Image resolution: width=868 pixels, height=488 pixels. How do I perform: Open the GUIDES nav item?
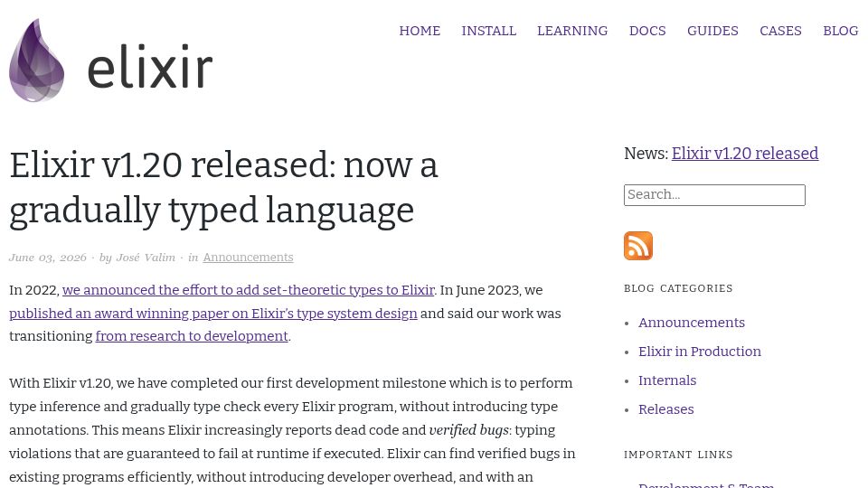pyautogui.click(x=712, y=31)
